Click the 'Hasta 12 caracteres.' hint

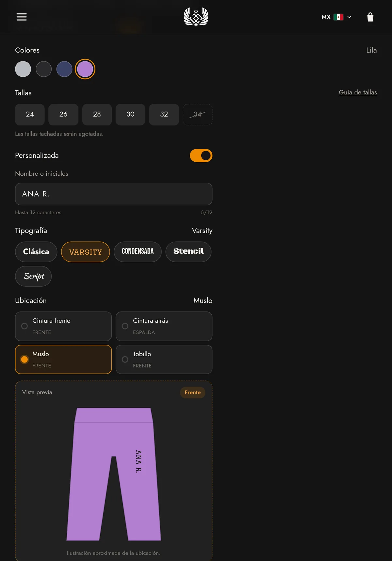39,213
